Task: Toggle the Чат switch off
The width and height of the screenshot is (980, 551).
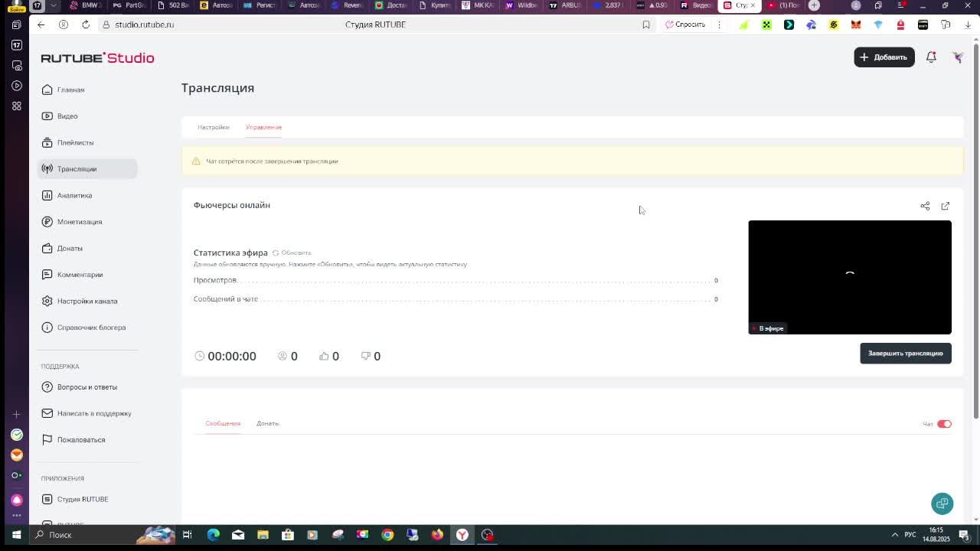Action: [x=944, y=424]
